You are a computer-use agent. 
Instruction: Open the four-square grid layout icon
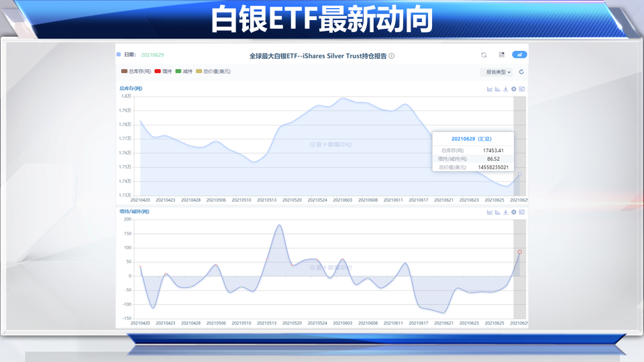(502, 54)
